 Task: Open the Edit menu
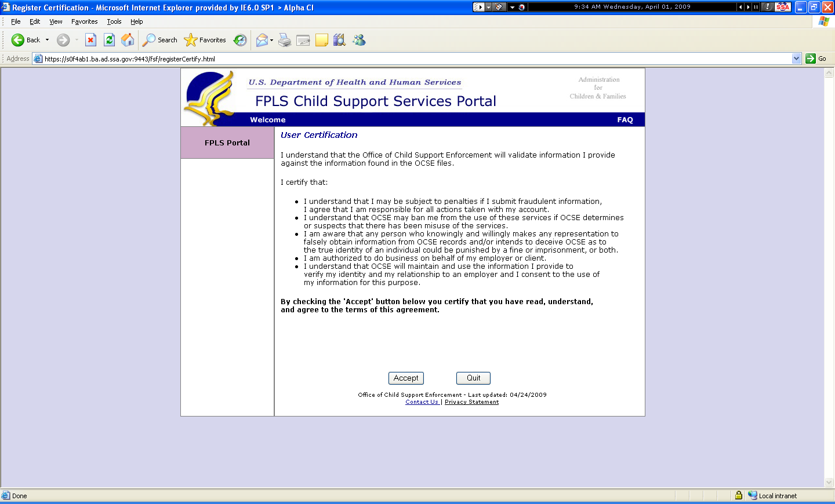(x=35, y=21)
